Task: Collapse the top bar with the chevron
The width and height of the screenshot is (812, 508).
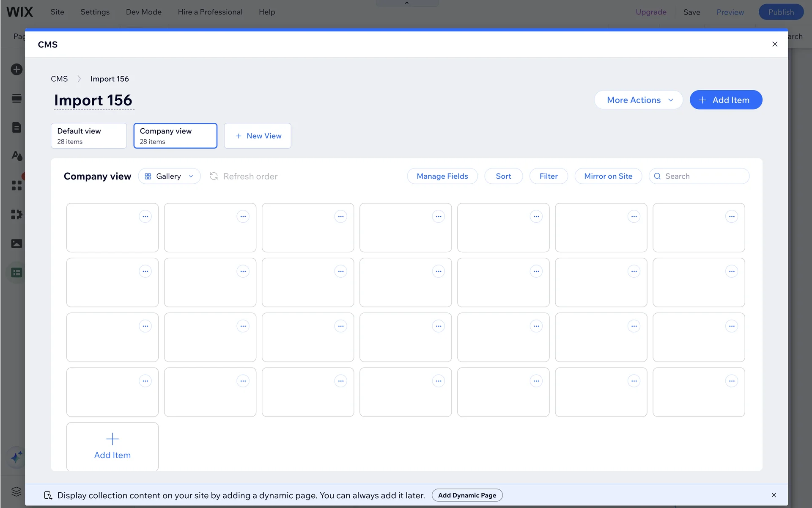Action: [406, 3]
